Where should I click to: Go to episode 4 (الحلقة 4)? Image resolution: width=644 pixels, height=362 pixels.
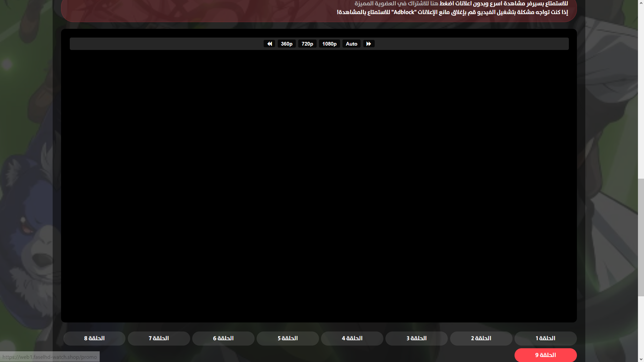click(352, 338)
